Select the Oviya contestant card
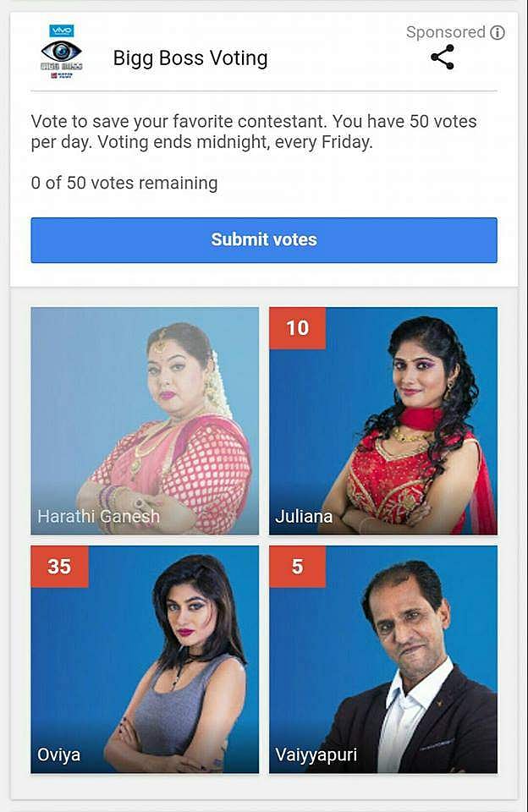Screen dimensions: 528x812 [x=145, y=659]
